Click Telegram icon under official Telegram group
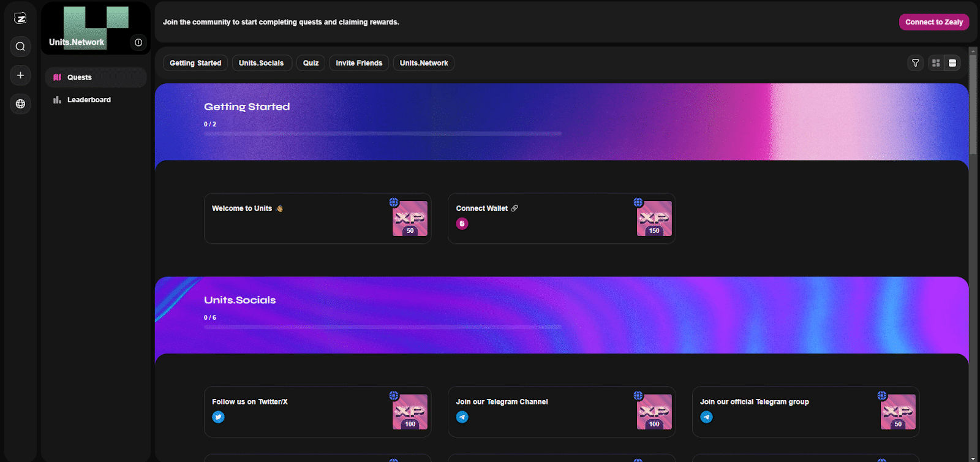Viewport: 980px width, 462px height. pos(706,417)
